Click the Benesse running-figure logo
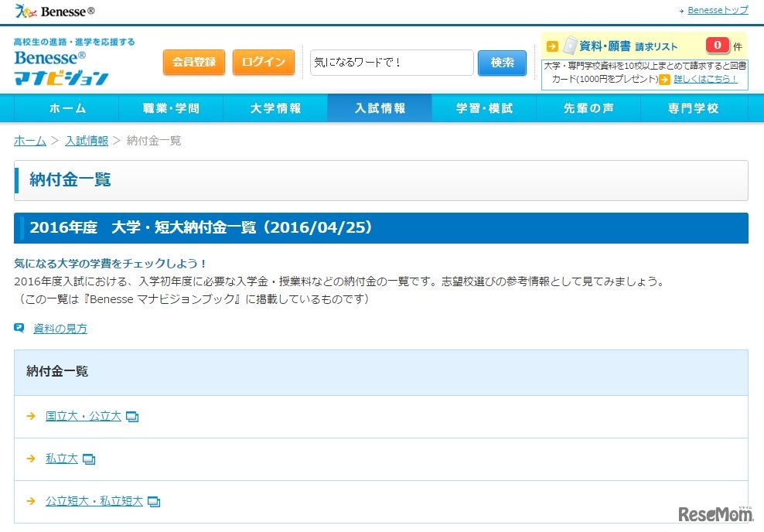 (27, 10)
